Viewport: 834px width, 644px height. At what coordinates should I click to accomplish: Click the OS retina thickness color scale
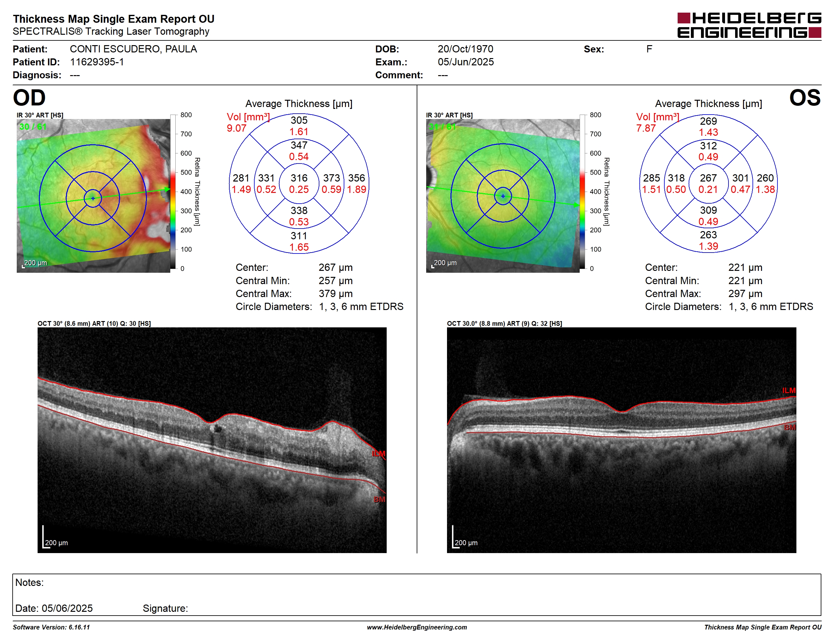(582, 192)
